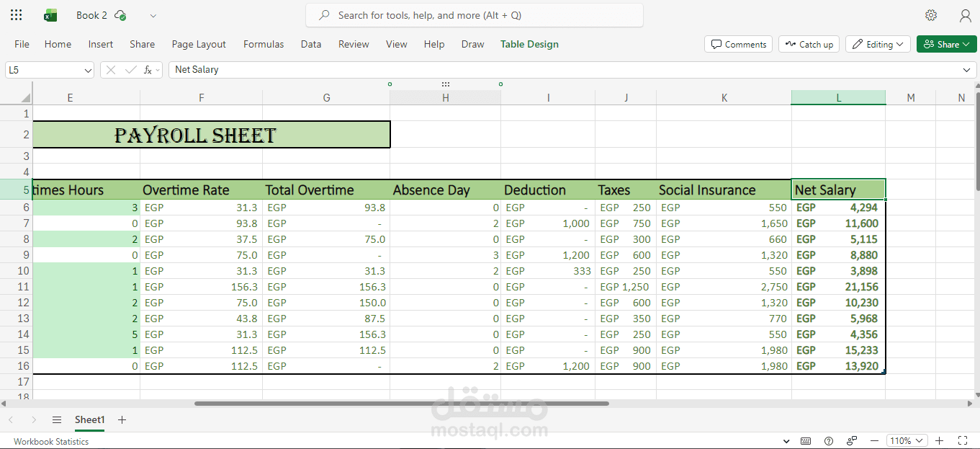Click the confirm entry checkmark icon
This screenshot has height=449, width=980.
[x=130, y=70]
